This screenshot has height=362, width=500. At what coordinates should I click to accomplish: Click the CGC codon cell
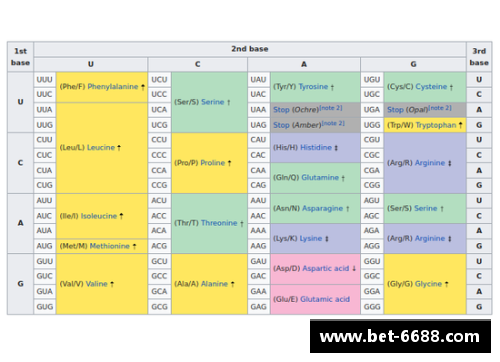pos(372,155)
